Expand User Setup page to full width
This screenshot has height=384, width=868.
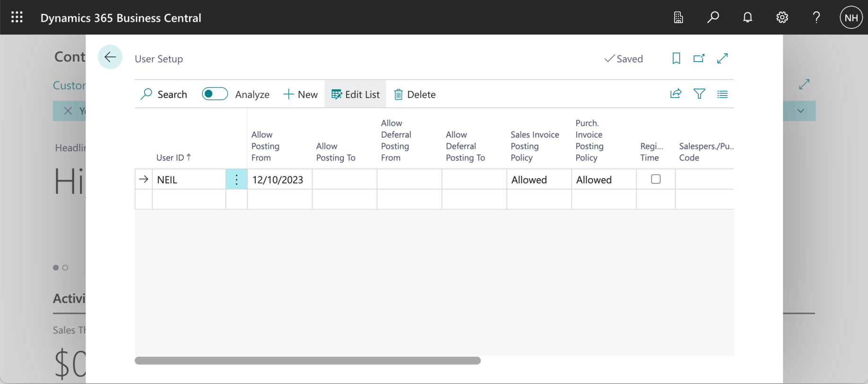722,58
